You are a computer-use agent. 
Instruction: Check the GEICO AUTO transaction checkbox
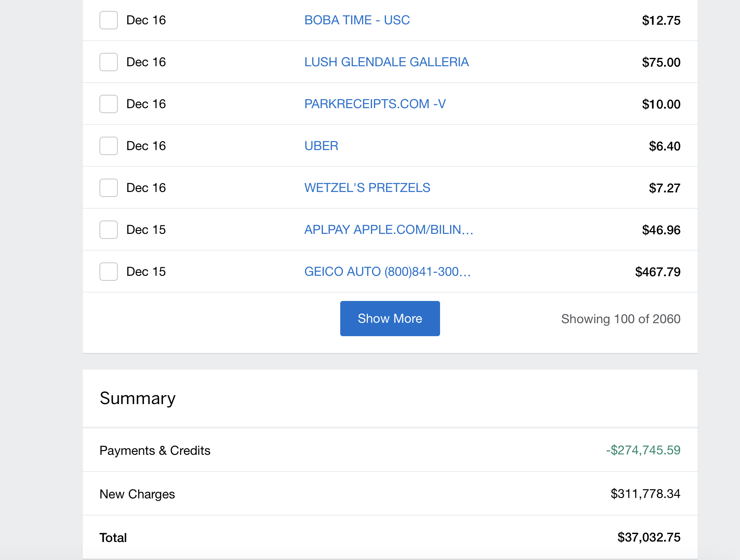coord(108,272)
